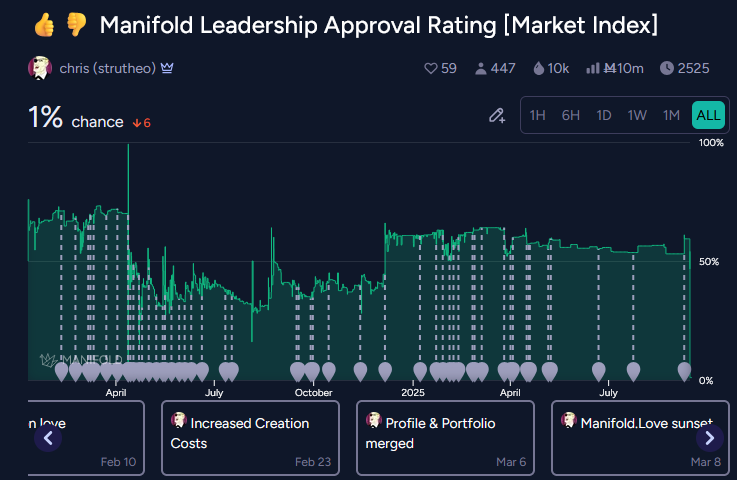Click the Feb 23 date on annotation card
The image size is (737, 480).
[x=313, y=462]
